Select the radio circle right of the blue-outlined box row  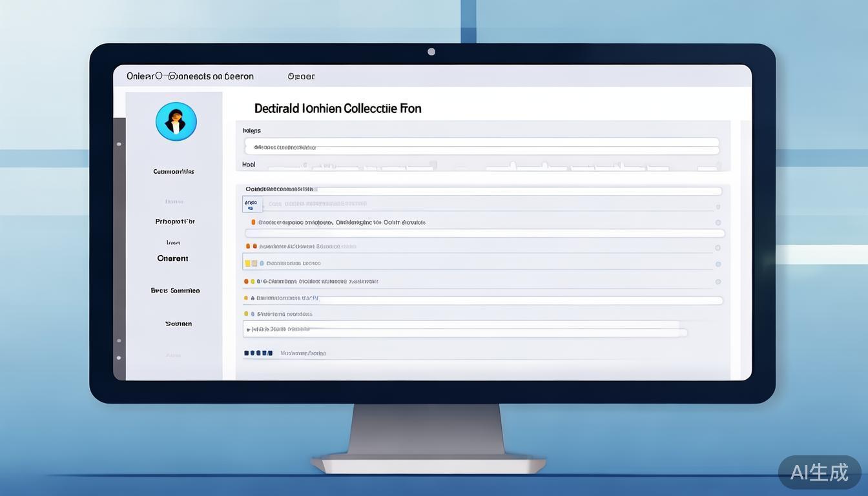pos(718,207)
